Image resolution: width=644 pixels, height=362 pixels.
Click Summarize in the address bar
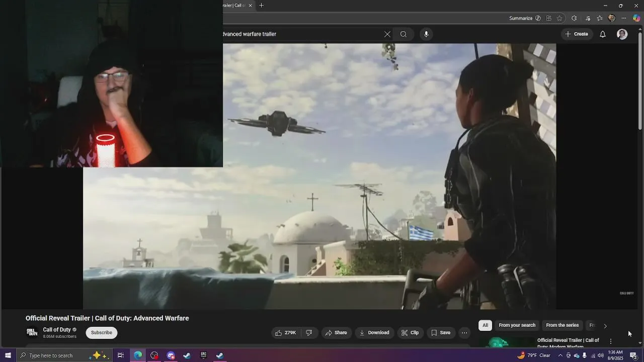tap(525, 18)
